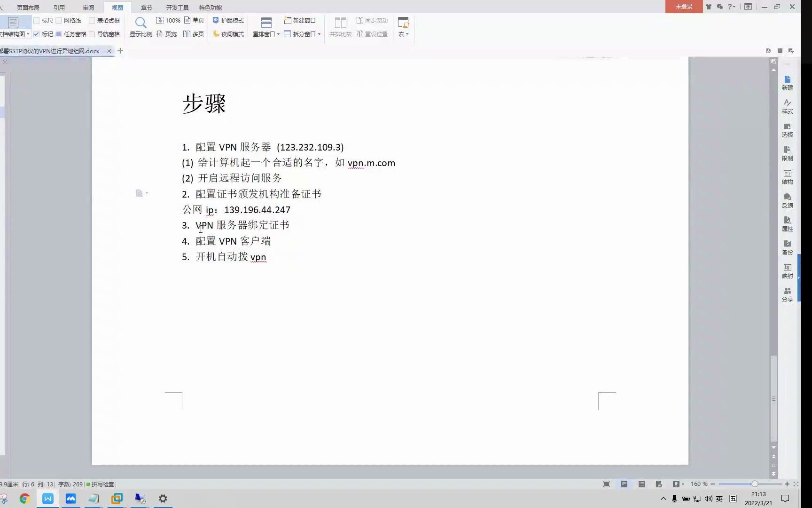812x508 pixels.
Task: Switch to the 审阅 ribbon tab
Action: coord(88,7)
